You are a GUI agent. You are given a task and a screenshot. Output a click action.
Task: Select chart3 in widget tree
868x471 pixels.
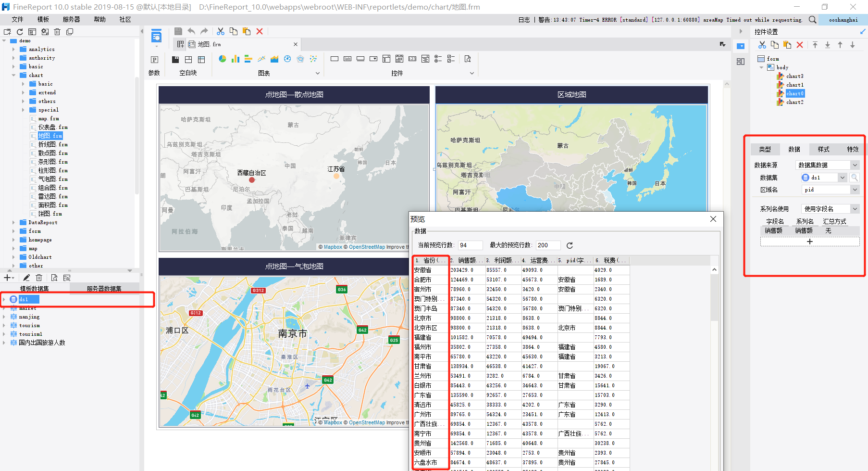click(794, 76)
